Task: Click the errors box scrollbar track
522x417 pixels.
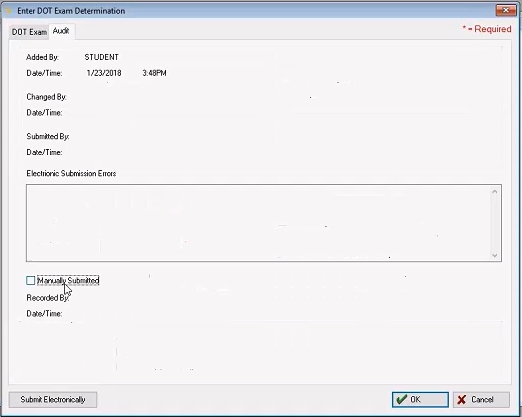Action: (495, 223)
